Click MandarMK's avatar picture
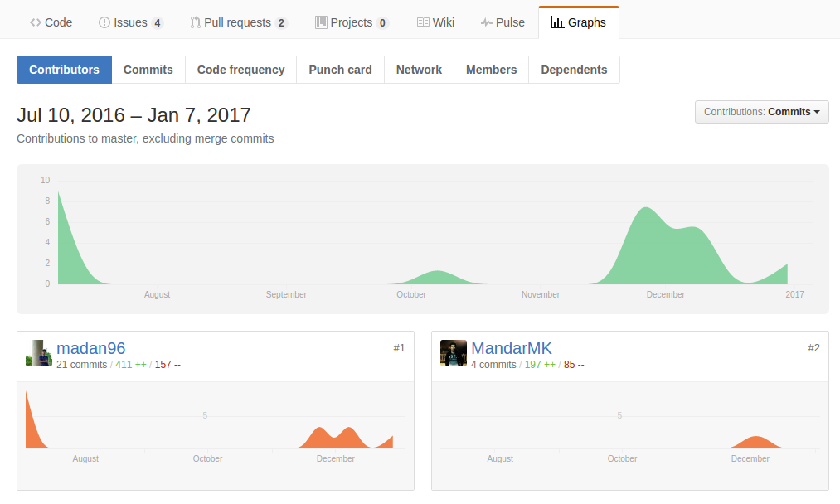 pos(454,352)
